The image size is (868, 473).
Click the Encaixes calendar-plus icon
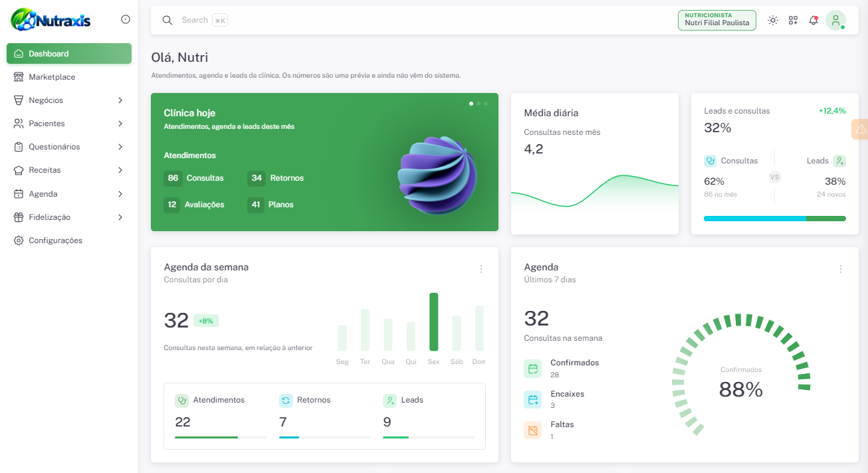533,399
